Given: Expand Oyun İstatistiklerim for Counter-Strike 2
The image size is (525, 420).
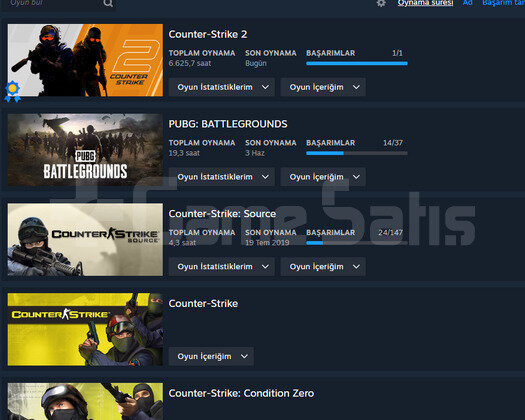Looking at the screenshot, I should click(x=222, y=87).
